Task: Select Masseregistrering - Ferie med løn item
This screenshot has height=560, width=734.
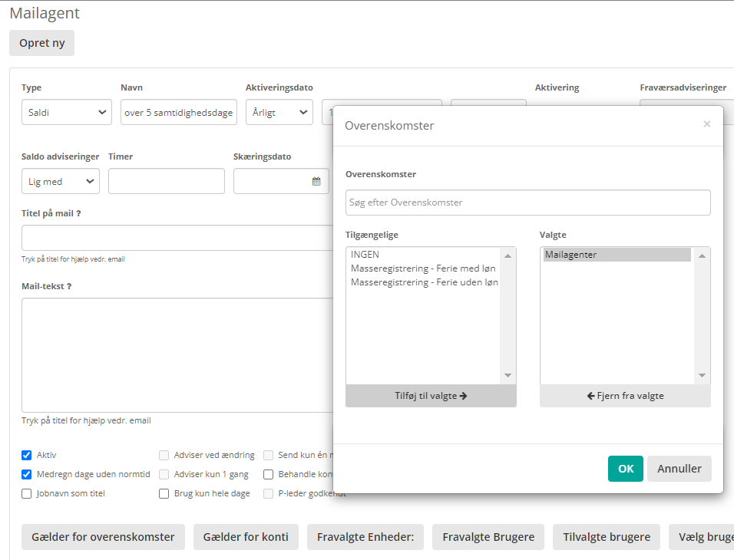Action: pyautogui.click(x=423, y=268)
